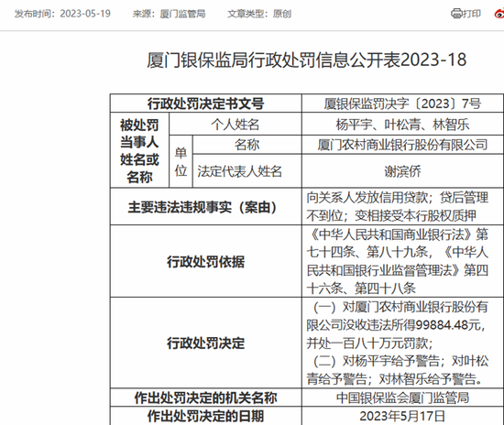Select warning text 对杨平宇给予警告

(391, 361)
